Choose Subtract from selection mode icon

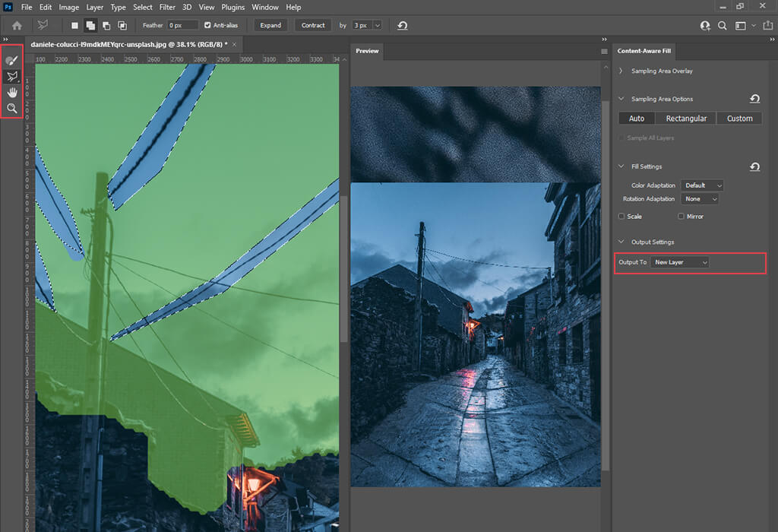(106, 25)
